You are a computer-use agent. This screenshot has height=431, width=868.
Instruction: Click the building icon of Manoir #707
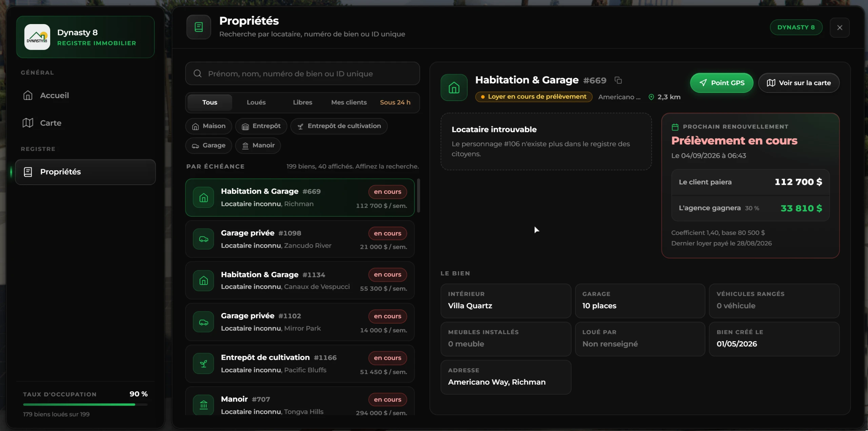coord(203,405)
